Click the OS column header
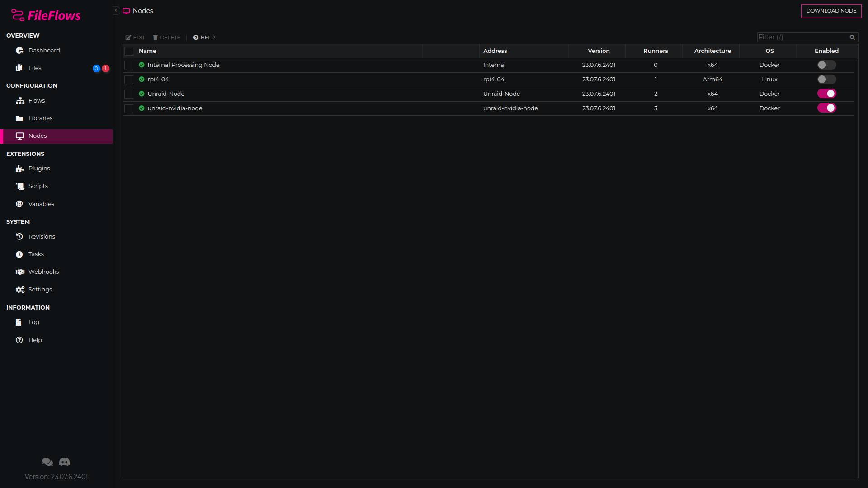Screen dimensions: 868x488 [769, 51]
